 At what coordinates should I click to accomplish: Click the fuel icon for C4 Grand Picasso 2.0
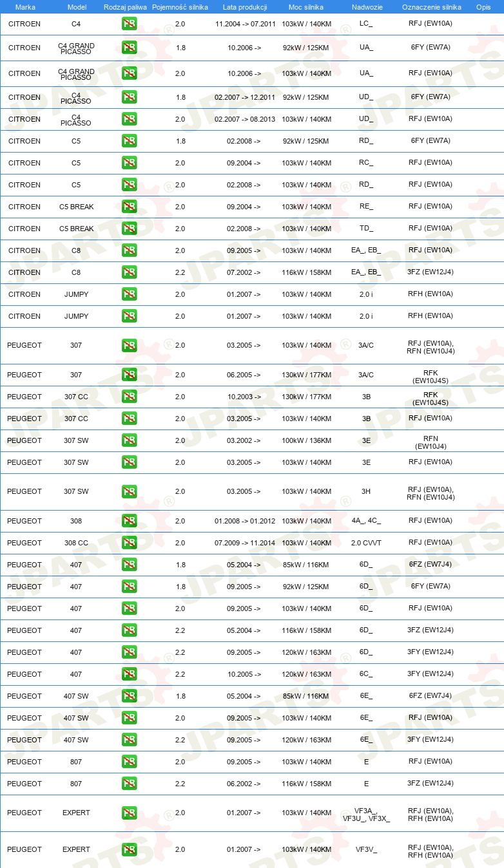pyautogui.click(x=130, y=74)
